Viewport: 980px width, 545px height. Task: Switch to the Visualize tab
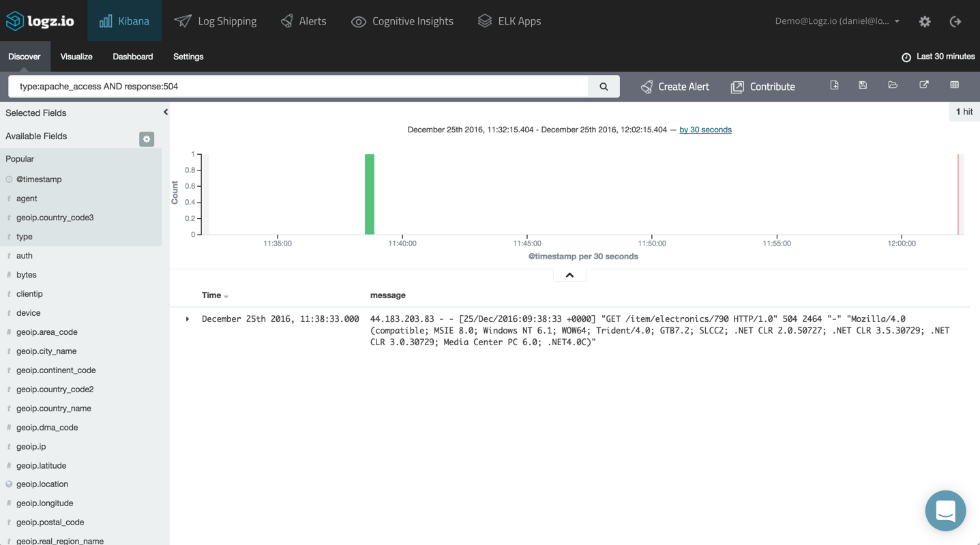tap(76, 57)
